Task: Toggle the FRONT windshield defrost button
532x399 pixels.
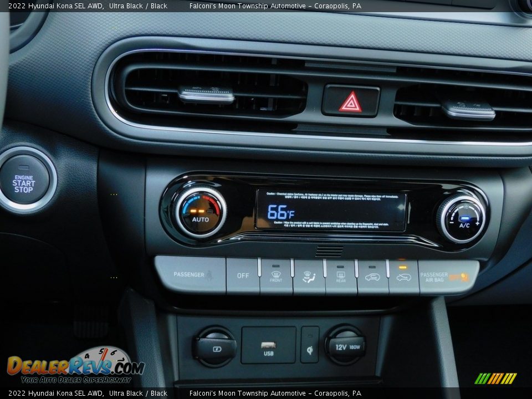Action: (276, 276)
